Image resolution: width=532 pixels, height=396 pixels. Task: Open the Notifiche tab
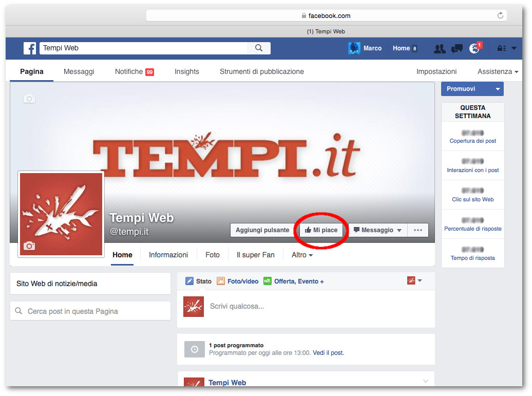tap(135, 71)
